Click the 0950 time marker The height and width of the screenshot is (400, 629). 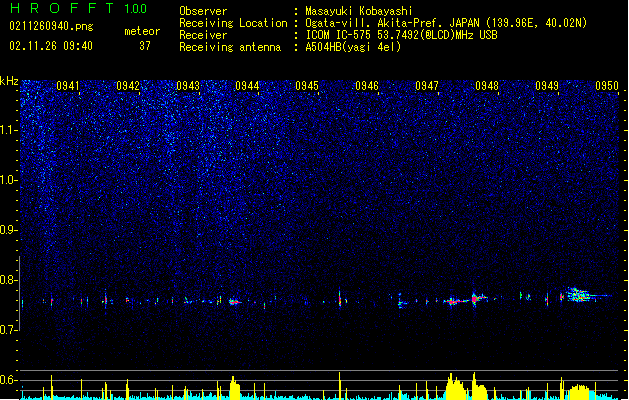click(607, 86)
